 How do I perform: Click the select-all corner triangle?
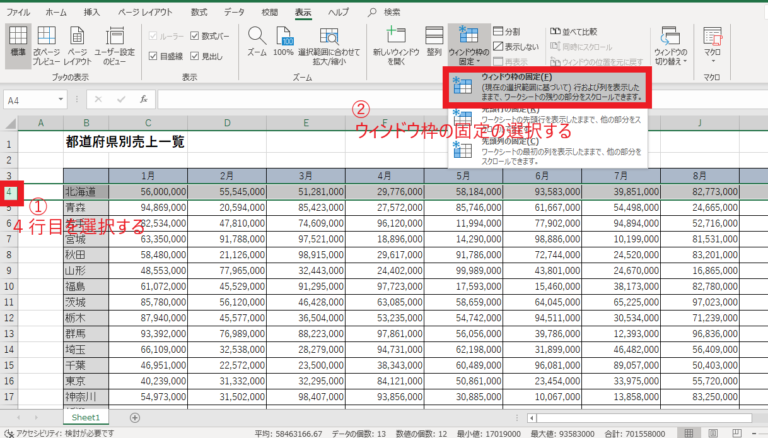point(10,123)
